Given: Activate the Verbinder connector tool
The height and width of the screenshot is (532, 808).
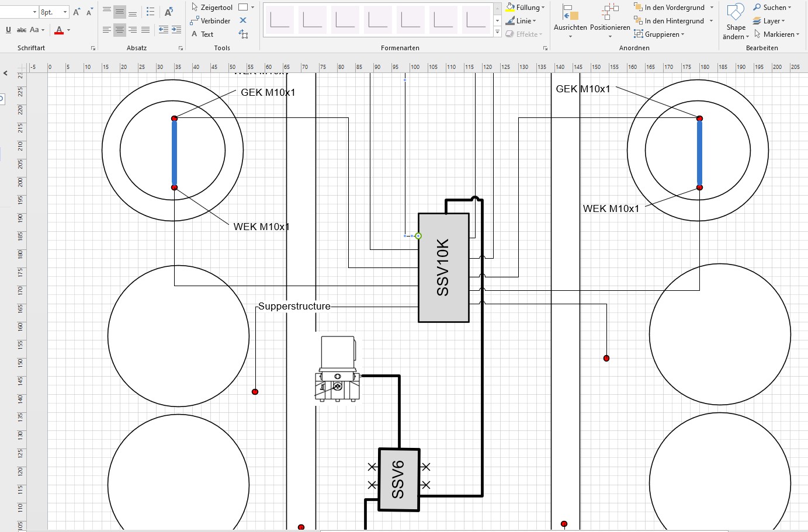Looking at the screenshot, I should pos(210,21).
